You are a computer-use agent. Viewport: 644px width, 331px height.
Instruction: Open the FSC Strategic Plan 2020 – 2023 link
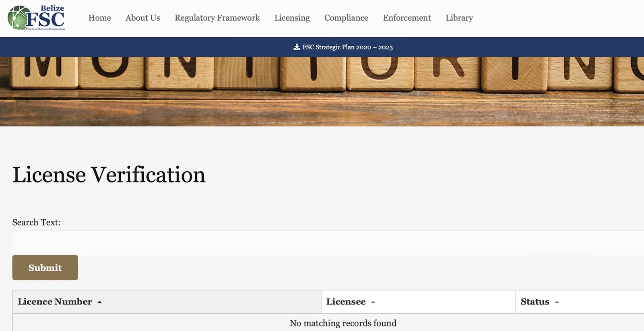[347, 47]
